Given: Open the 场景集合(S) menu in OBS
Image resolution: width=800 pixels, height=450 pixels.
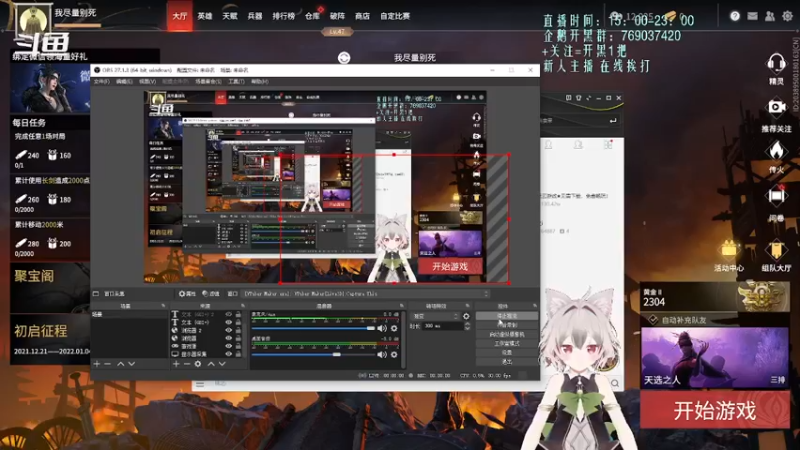Looking at the screenshot, I should 208,82.
